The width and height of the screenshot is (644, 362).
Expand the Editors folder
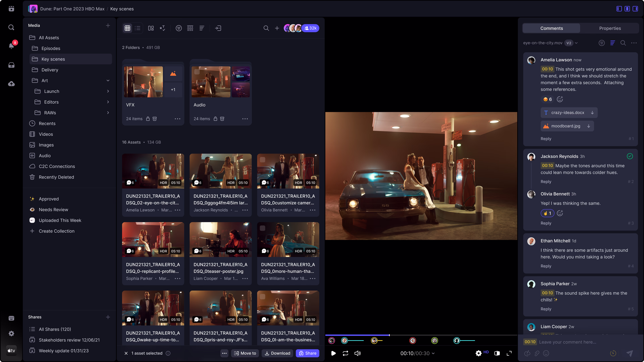point(108,102)
